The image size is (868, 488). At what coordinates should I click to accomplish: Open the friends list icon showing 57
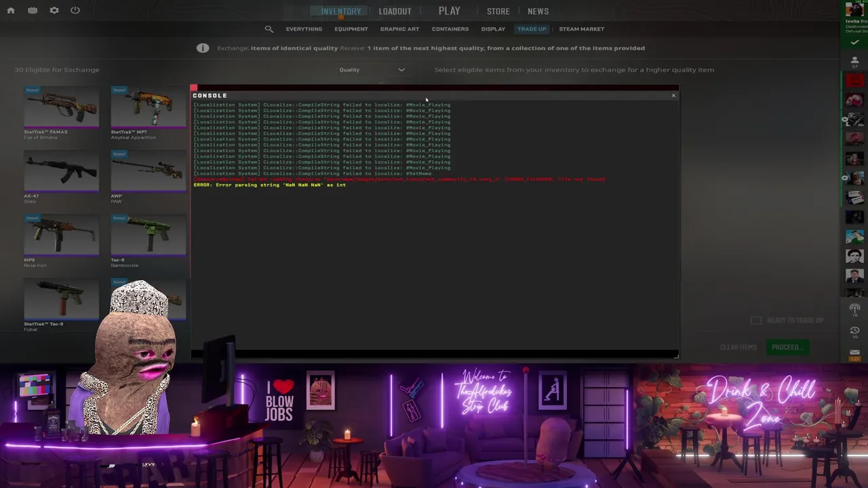(854, 63)
